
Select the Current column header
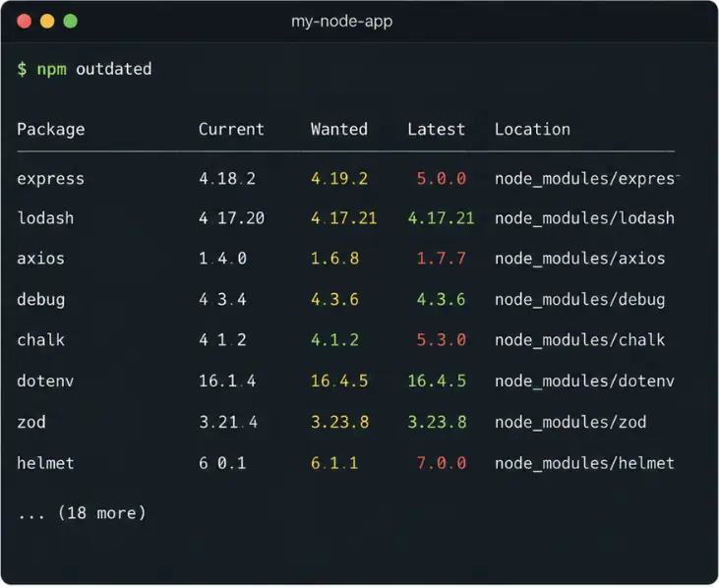pyautogui.click(x=231, y=129)
